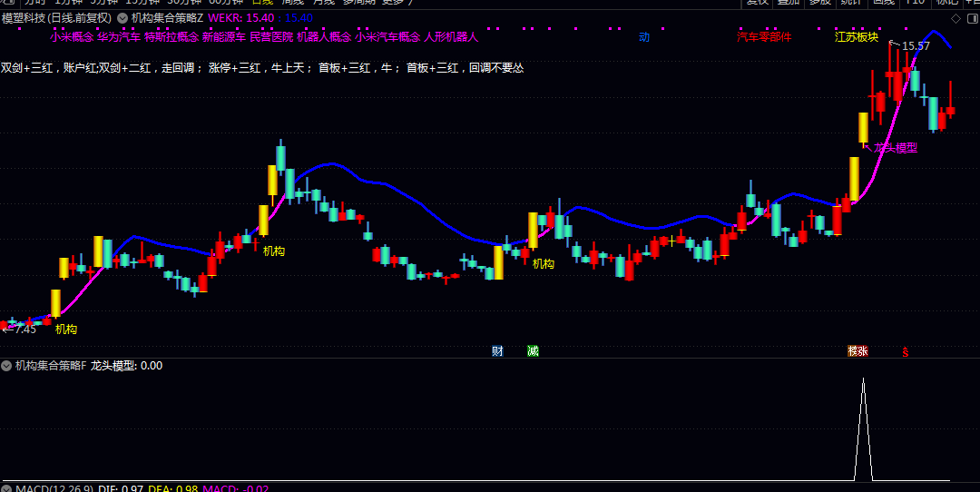Image resolution: width=980 pixels, height=492 pixels.
Task: Click the 龙头模型: 0.00 readout
Action: tap(126, 366)
